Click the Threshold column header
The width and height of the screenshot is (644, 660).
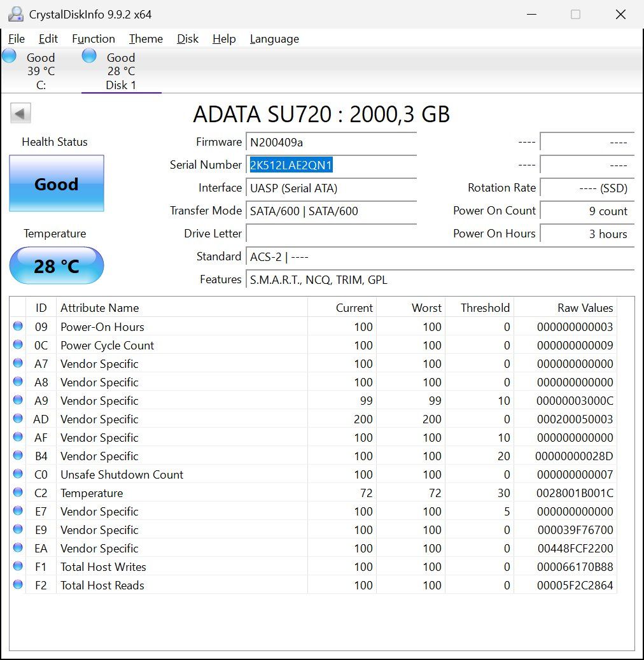(x=479, y=307)
